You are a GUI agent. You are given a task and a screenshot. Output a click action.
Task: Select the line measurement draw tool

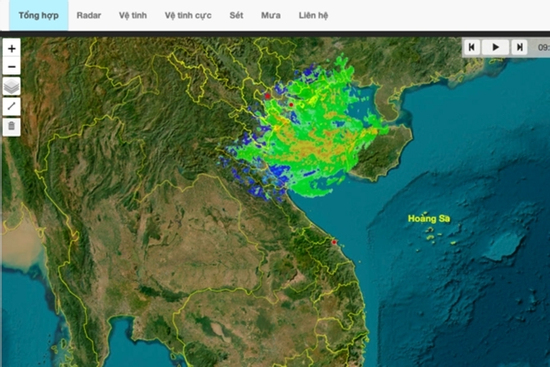point(12,106)
